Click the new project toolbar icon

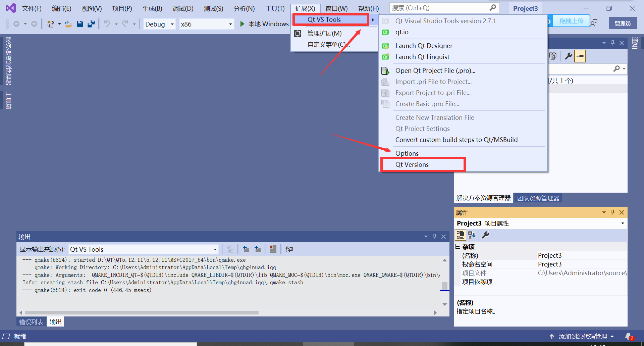click(x=50, y=24)
